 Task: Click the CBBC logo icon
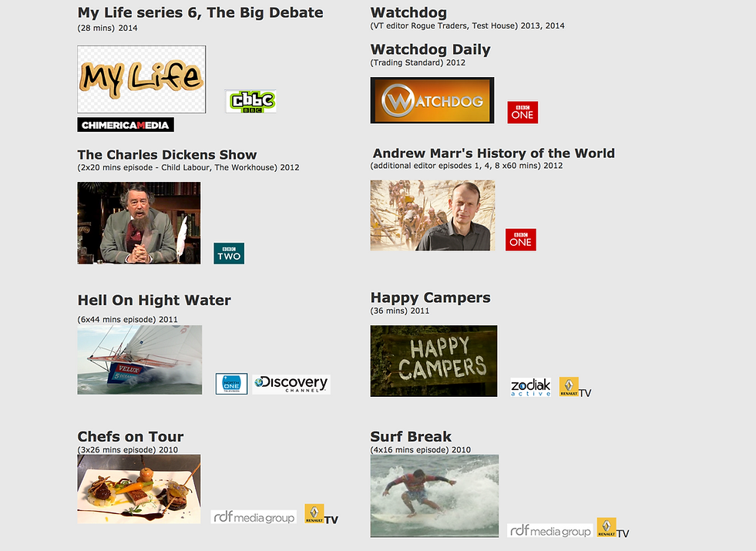pyautogui.click(x=250, y=102)
